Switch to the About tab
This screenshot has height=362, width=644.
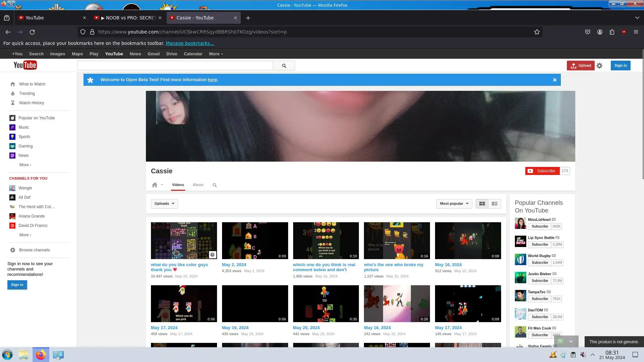click(198, 185)
